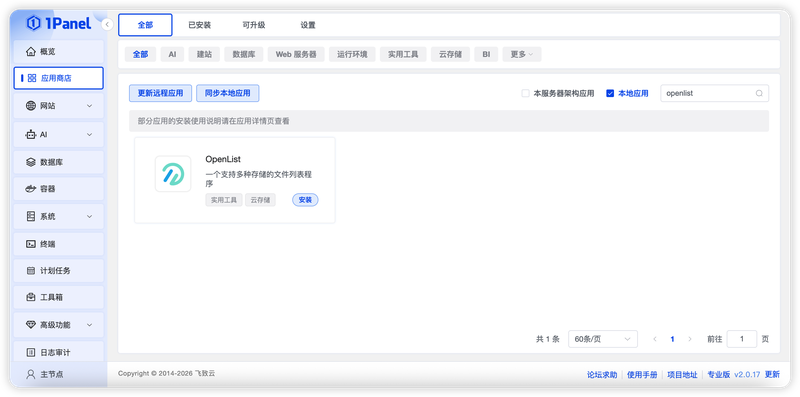Click the search magnifier icon

[x=759, y=93]
